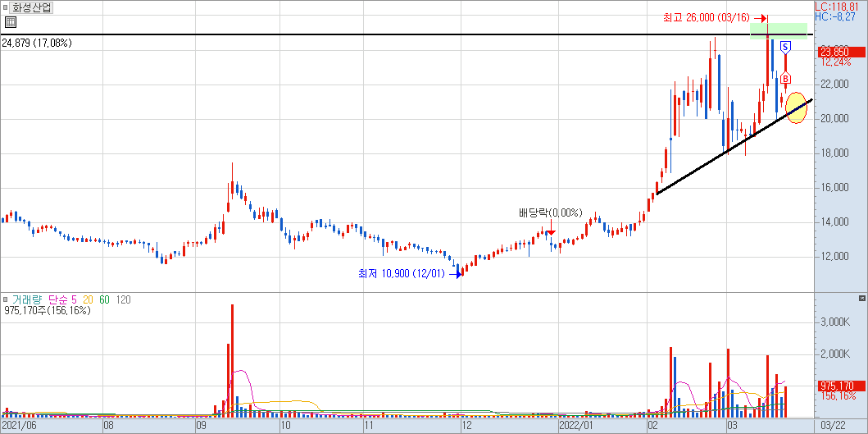Click the blue S sell marker

point(785,48)
